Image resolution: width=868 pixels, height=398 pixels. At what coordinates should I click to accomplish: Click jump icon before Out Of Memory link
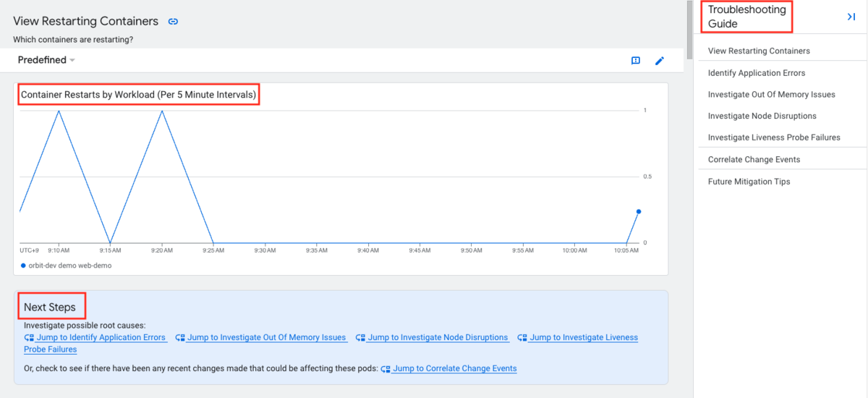[x=180, y=338]
